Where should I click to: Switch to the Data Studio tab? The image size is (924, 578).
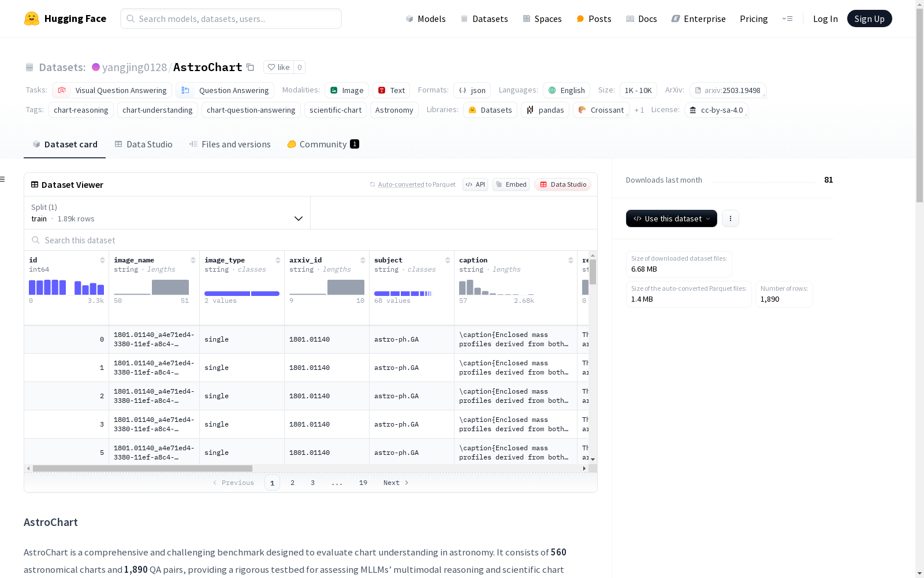144,144
